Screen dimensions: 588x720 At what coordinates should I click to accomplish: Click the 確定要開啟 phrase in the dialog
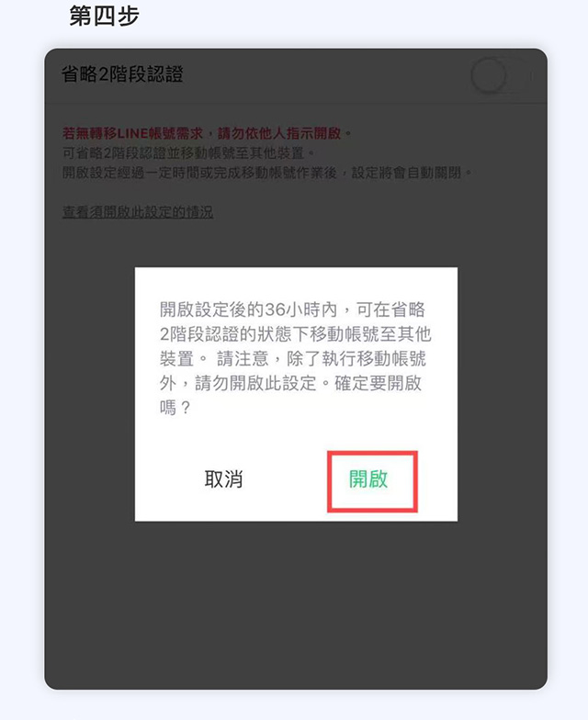point(379,383)
